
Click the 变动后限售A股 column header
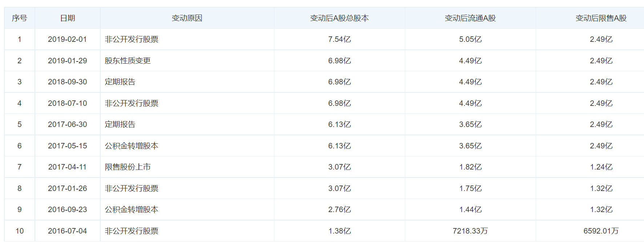[x=601, y=18]
